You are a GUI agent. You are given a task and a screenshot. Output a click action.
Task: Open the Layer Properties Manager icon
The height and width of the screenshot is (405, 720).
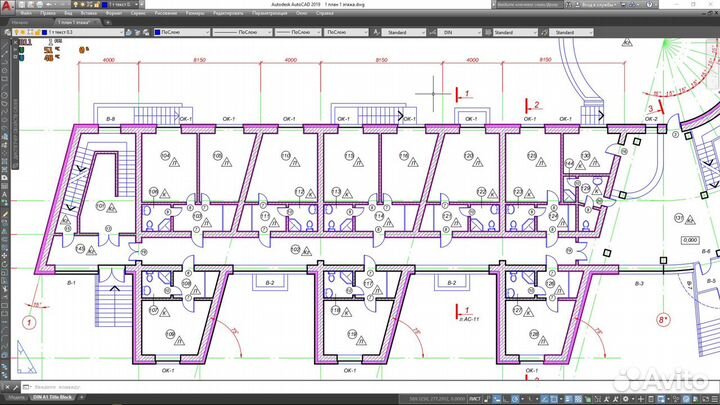[x=8, y=32]
